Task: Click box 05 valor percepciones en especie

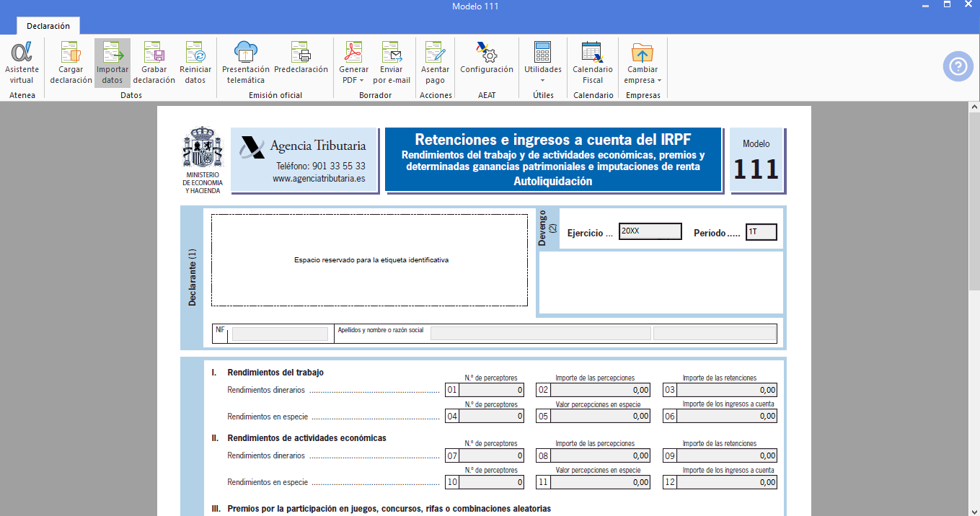Action: click(601, 416)
